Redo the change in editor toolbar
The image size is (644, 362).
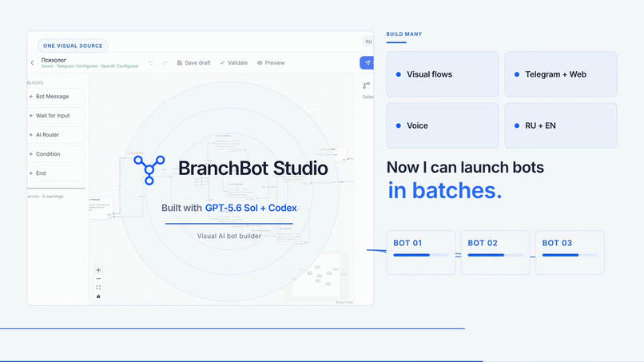pyautogui.click(x=165, y=63)
